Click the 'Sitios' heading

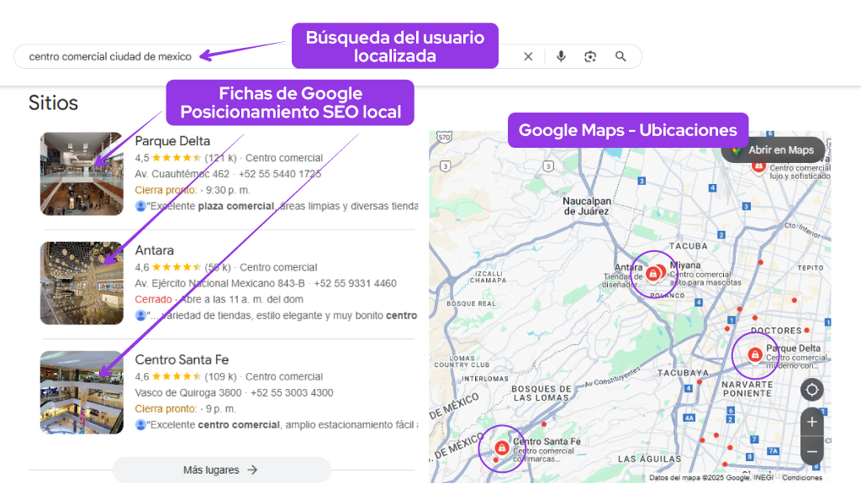click(x=53, y=102)
